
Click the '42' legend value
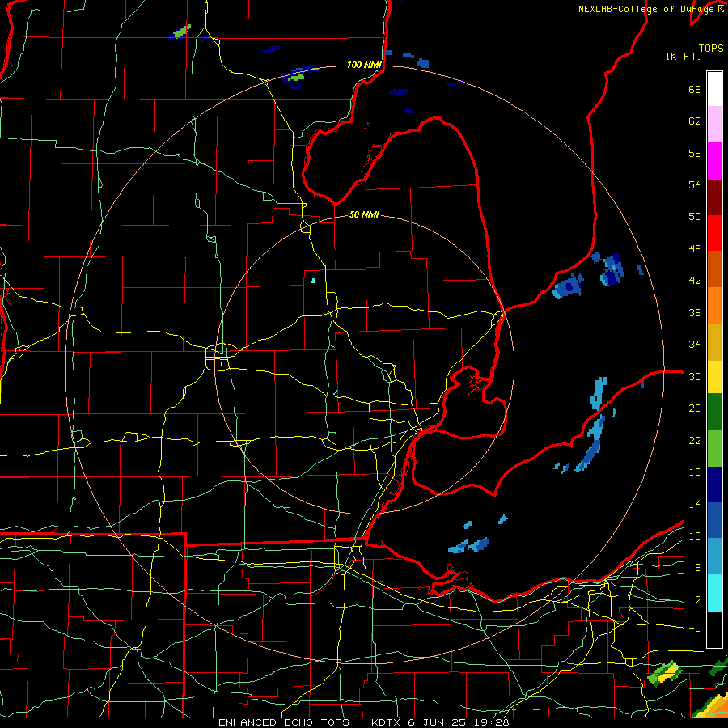coord(695,280)
